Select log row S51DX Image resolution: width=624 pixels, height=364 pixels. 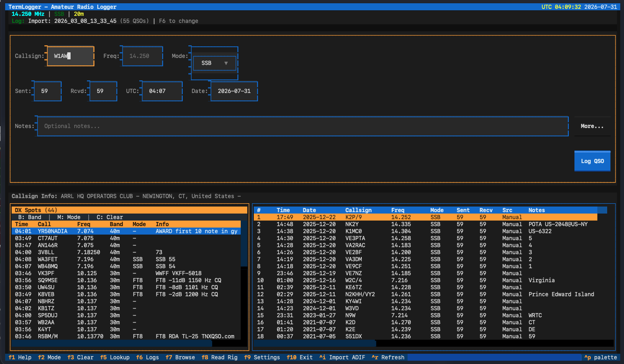coord(425,336)
